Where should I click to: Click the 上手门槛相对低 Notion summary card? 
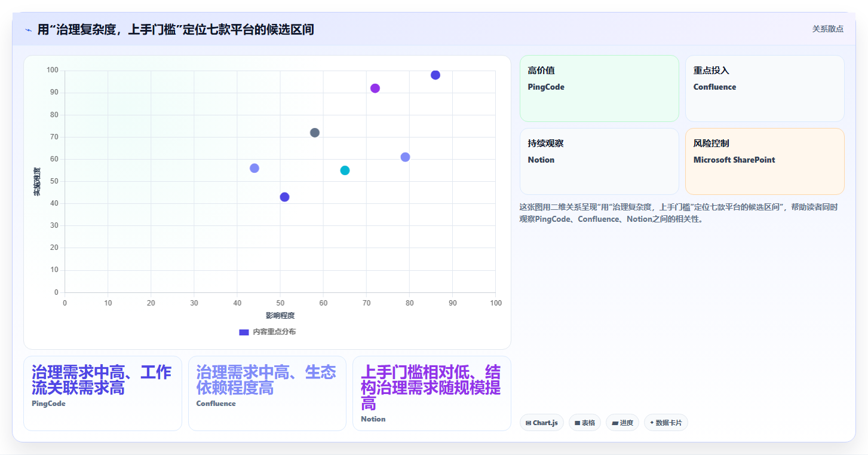pyautogui.click(x=432, y=393)
